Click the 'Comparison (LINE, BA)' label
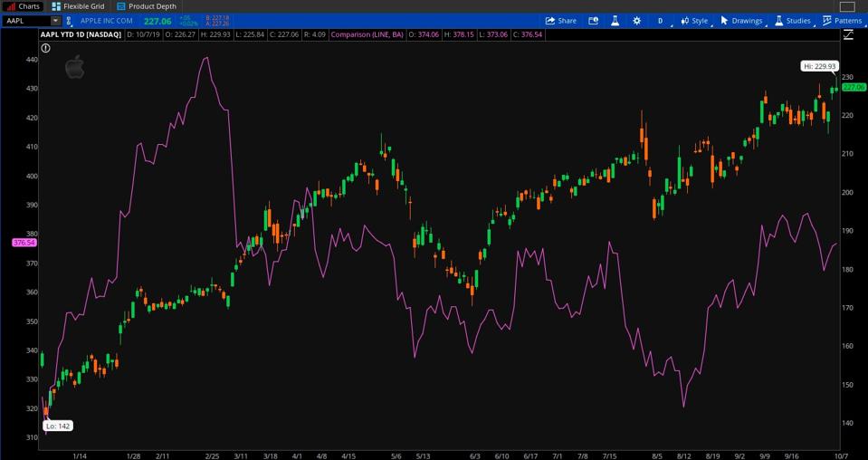Image resolution: width=868 pixels, height=460 pixels. tap(367, 34)
